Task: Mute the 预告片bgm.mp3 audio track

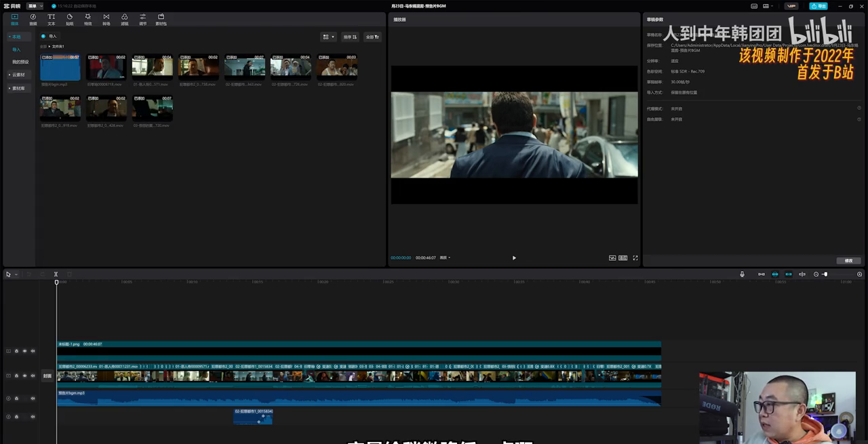Action: click(33, 399)
